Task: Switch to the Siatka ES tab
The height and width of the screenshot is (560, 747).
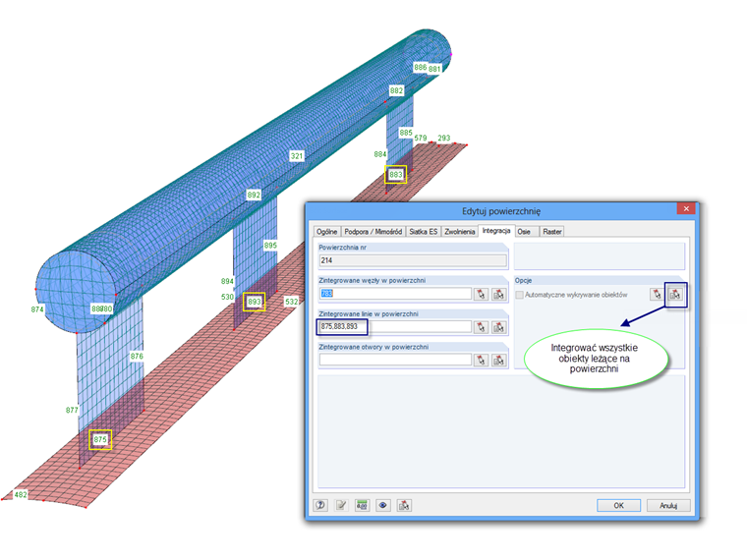Action: pos(423,232)
